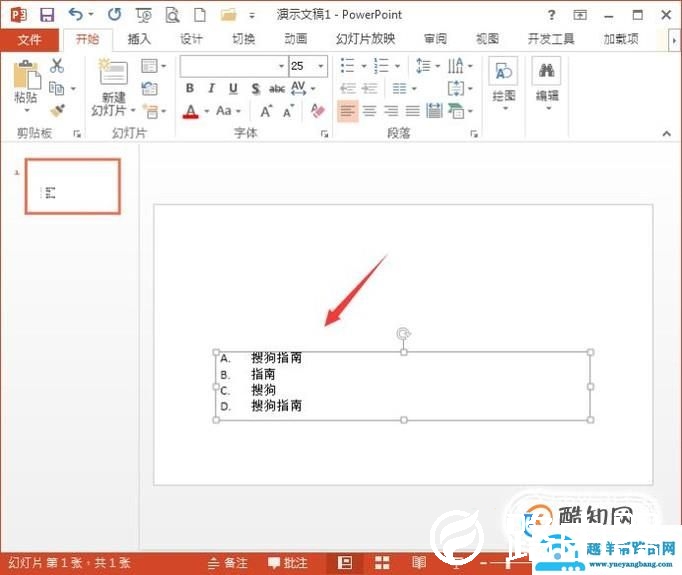
Task: Switch to the 幻灯片放映 Slide Show tab
Action: click(365, 40)
